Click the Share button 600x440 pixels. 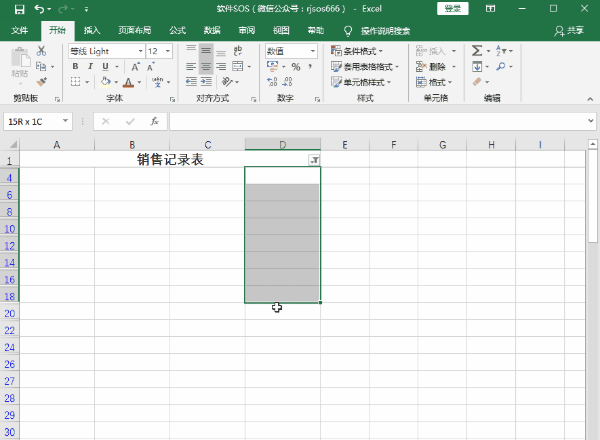point(569,31)
